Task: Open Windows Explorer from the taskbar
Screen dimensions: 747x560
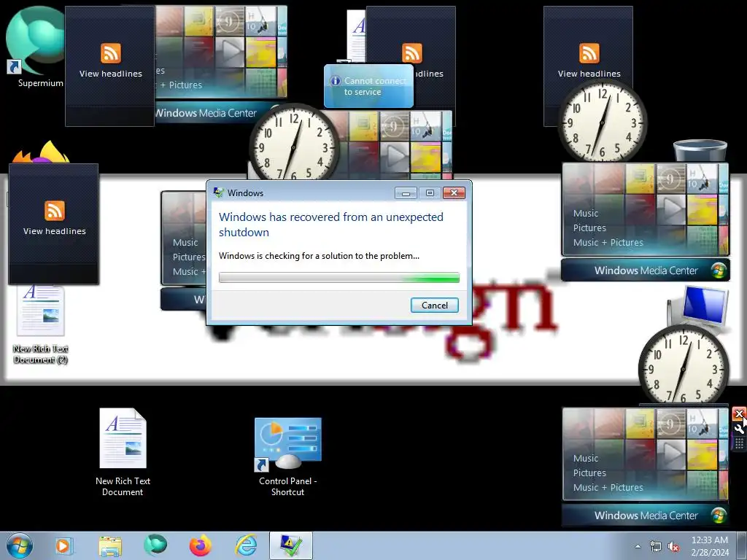Action: point(110,545)
